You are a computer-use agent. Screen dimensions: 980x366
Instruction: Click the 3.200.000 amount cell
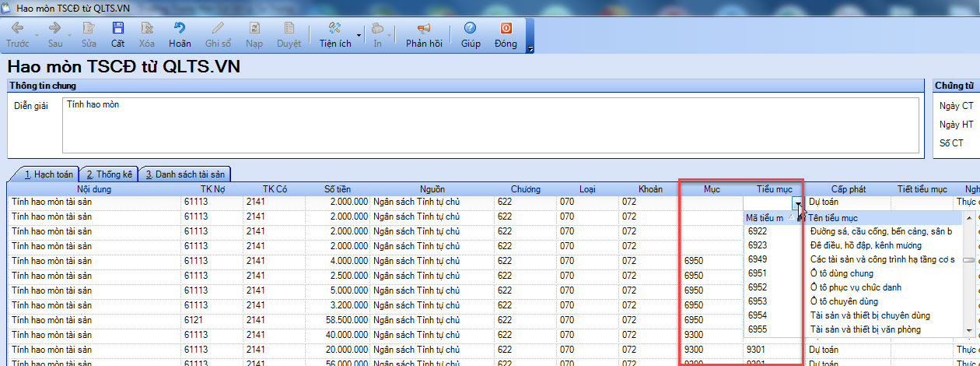point(338,305)
